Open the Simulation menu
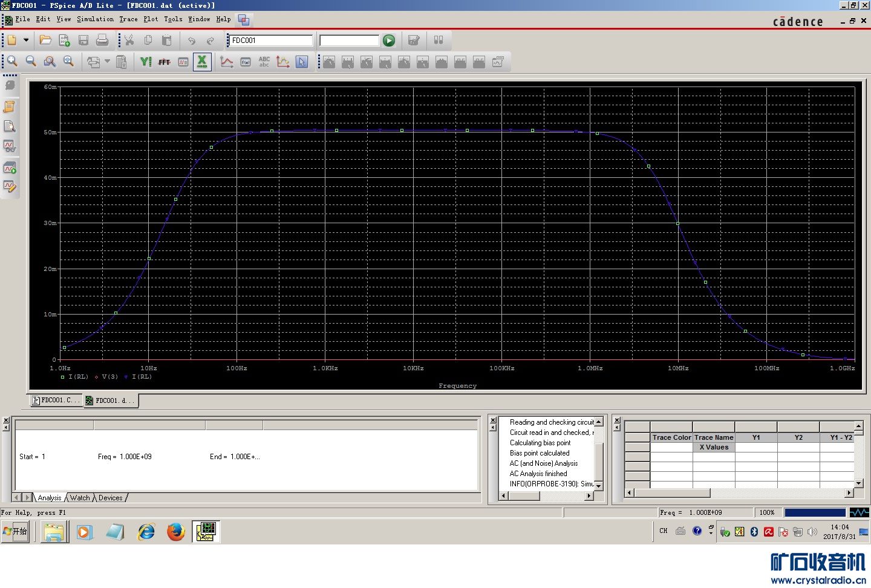This screenshot has height=588, width=871. point(95,19)
